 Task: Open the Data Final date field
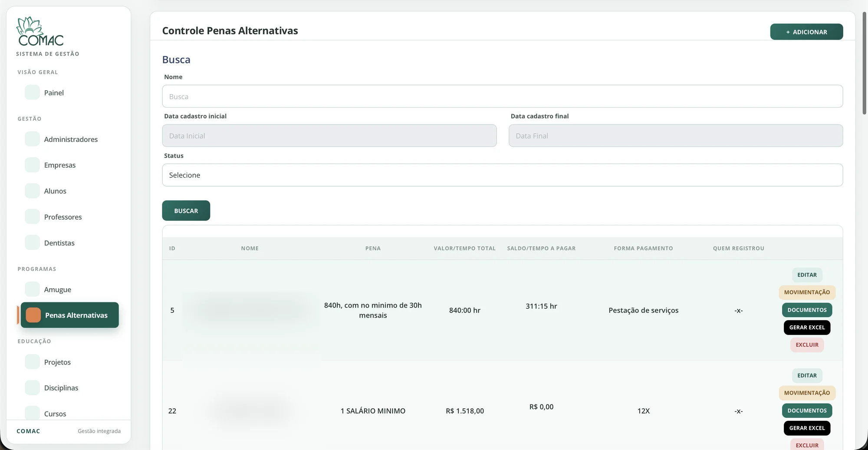[676, 136]
